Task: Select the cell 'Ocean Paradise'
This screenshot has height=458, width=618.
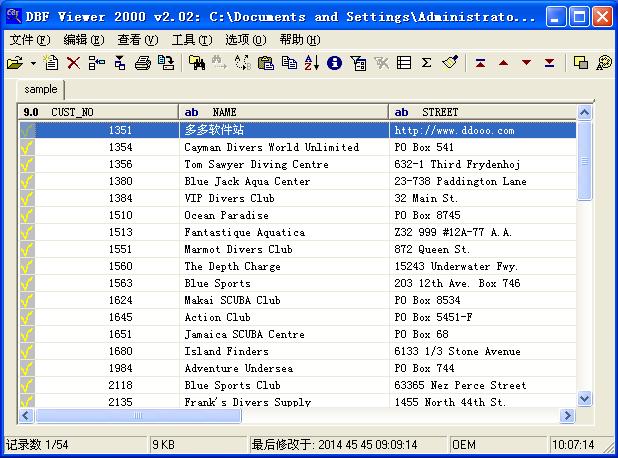Action: tap(284, 215)
